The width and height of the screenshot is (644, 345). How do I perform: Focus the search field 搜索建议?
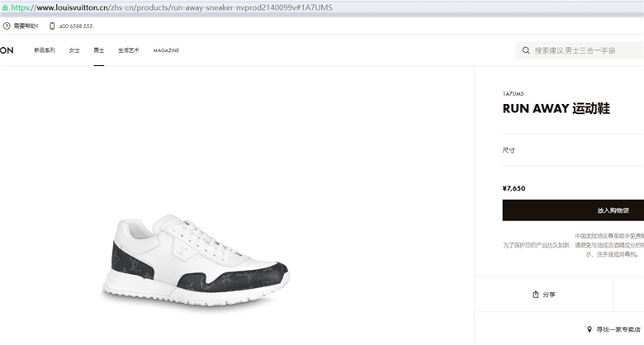click(580, 50)
